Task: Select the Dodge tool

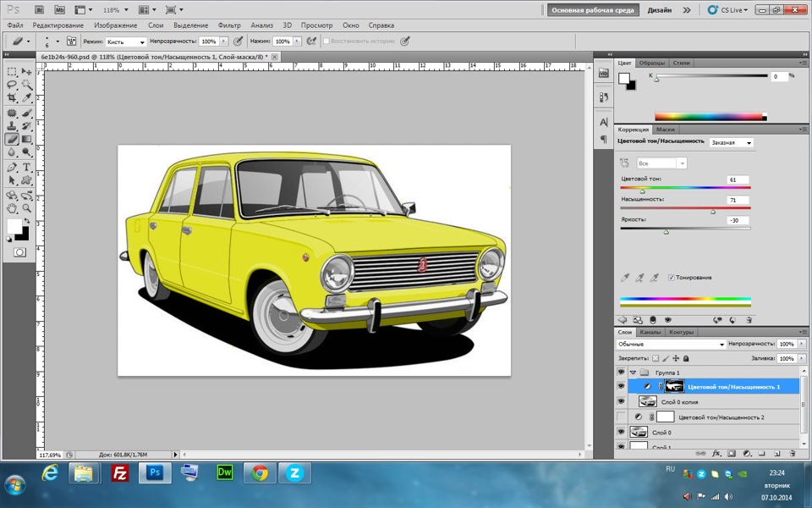Action: tap(26, 152)
